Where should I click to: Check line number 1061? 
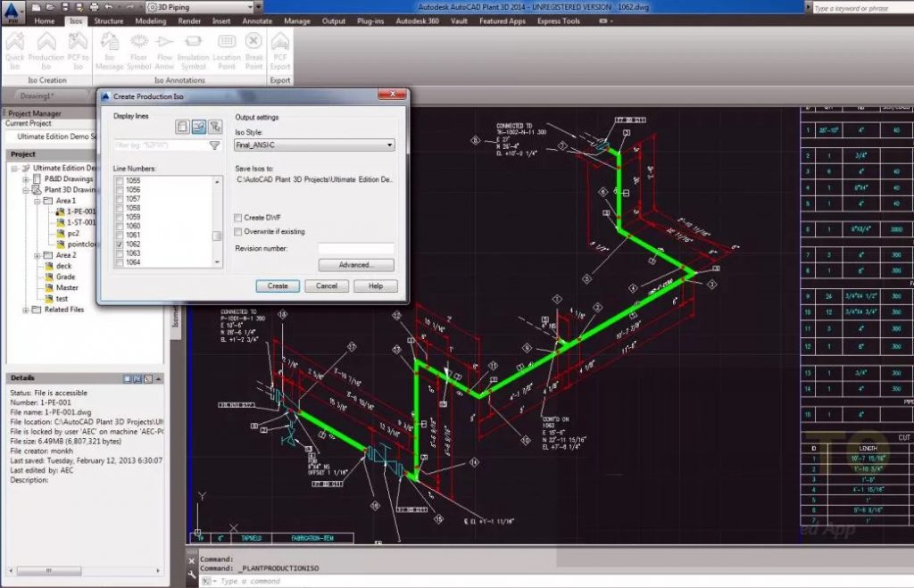coord(120,235)
